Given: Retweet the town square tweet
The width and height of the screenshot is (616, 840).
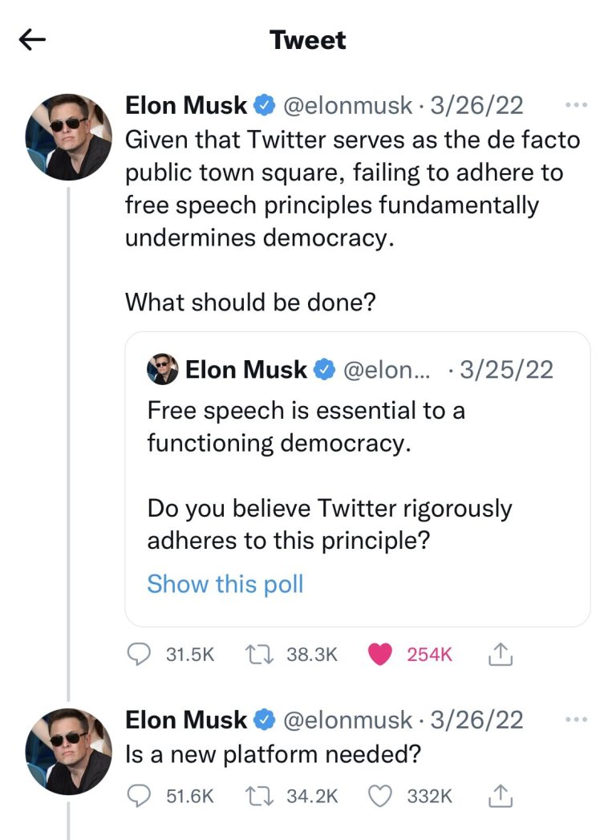Looking at the screenshot, I should 259,655.
